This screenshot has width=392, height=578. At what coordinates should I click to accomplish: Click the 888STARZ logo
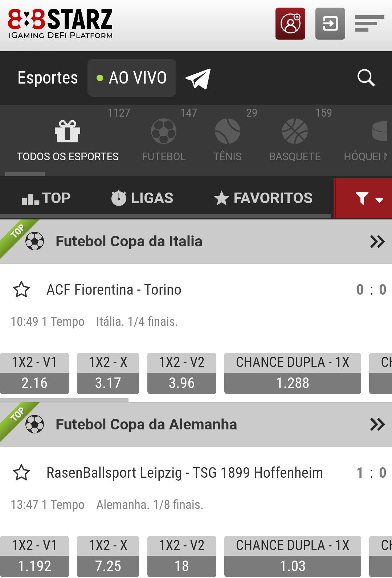(60, 24)
